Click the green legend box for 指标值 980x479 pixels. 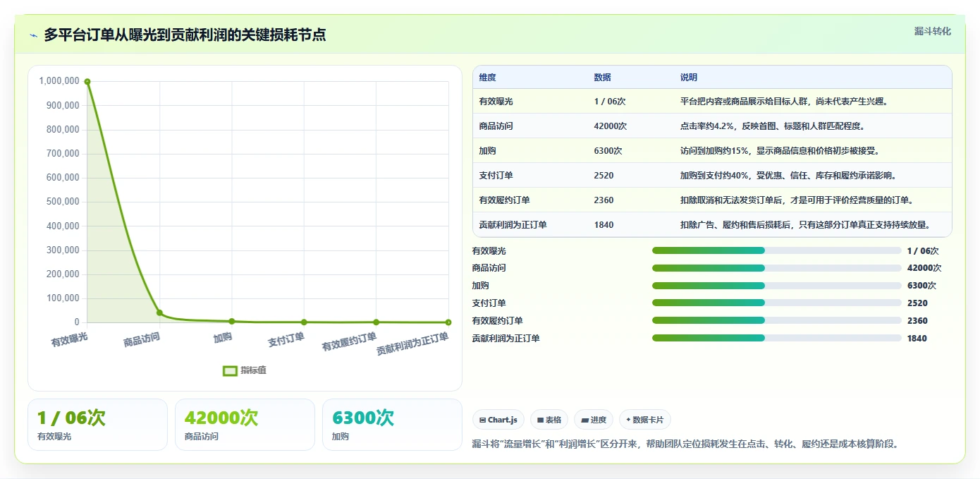point(230,370)
